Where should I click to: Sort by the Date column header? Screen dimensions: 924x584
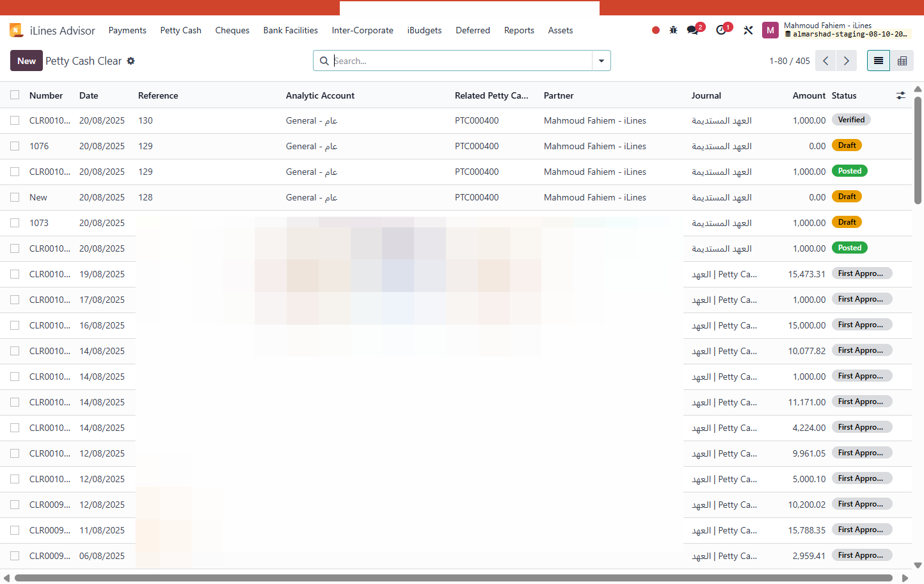click(89, 95)
